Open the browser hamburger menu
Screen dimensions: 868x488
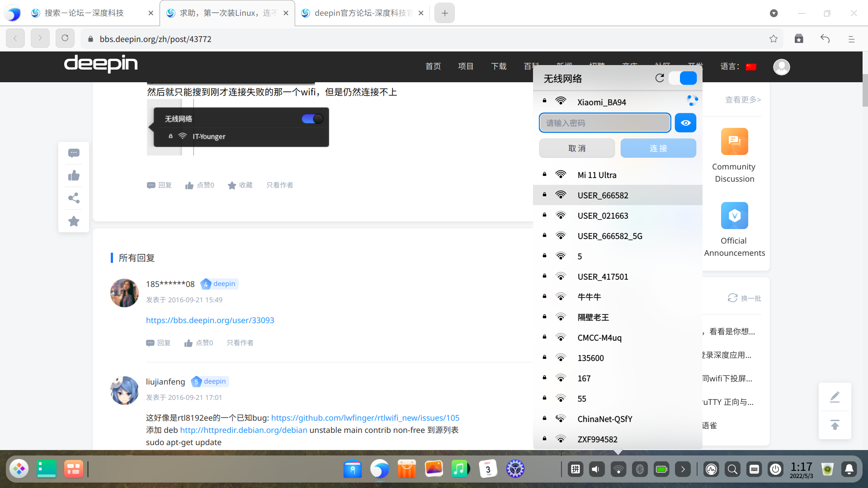tap(851, 39)
